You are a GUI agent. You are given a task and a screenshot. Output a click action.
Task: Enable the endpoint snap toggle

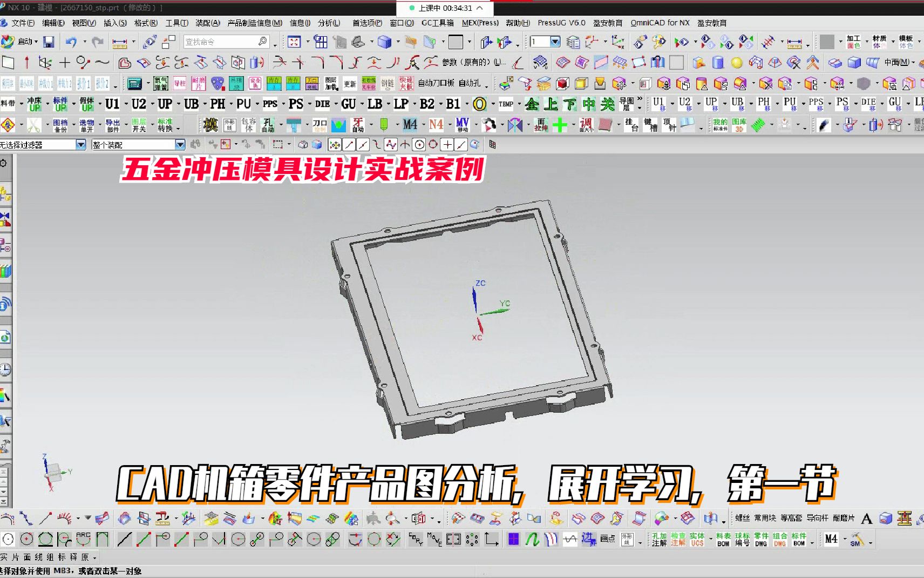pyautogui.click(x=350, y=144)
